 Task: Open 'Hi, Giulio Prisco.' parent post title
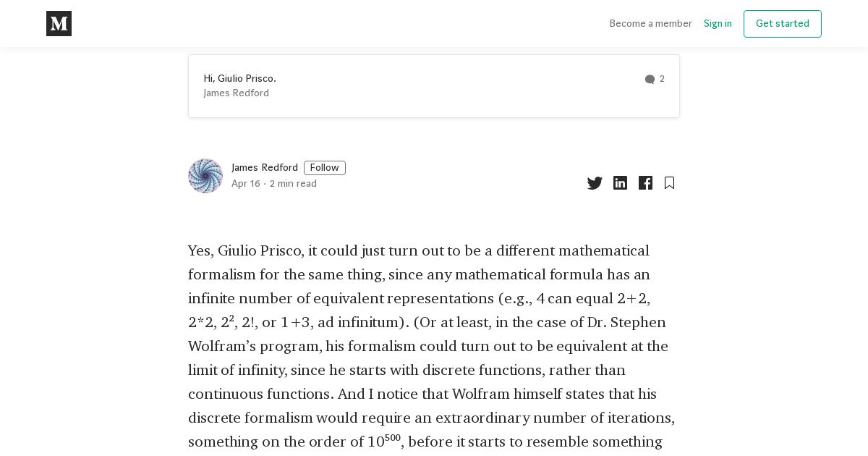239,79
